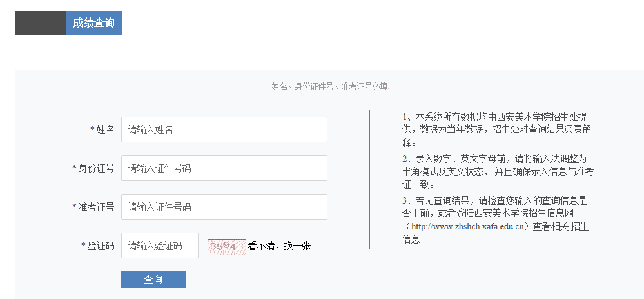Screen dimensions: 644x299
Task: Focus the 身份证号 ID number field
Action: (x=224, y=168)
